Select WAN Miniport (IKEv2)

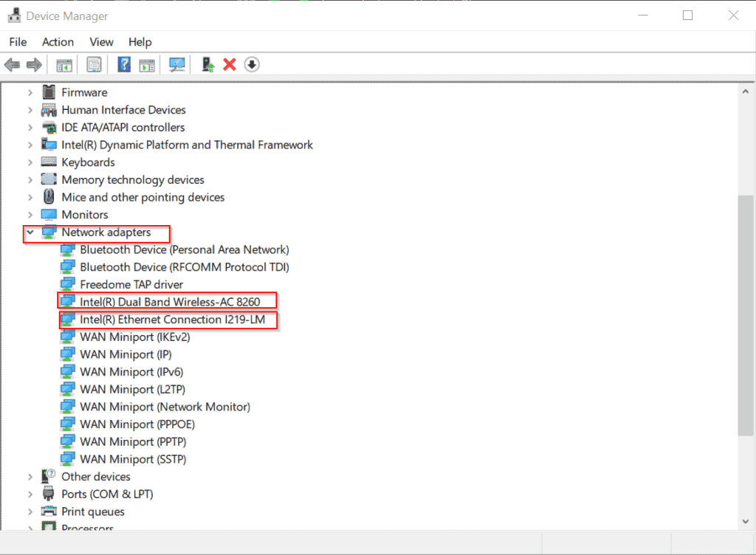135,337
